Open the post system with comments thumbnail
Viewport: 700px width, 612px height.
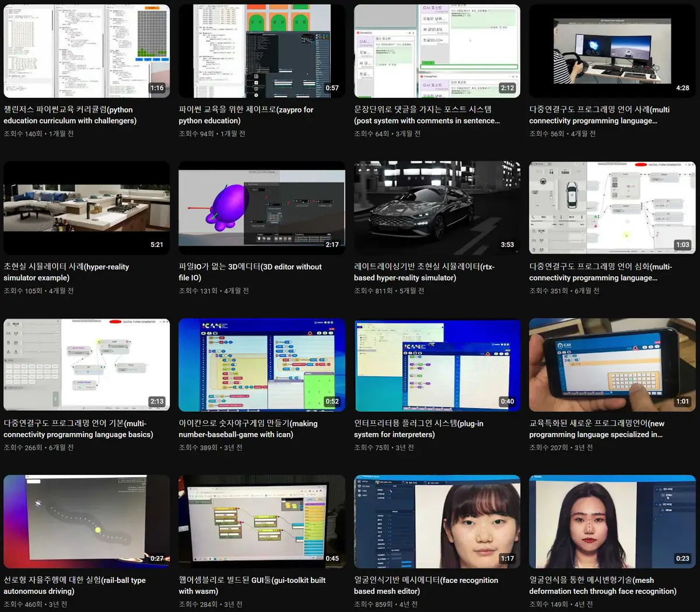coord(436,51)
